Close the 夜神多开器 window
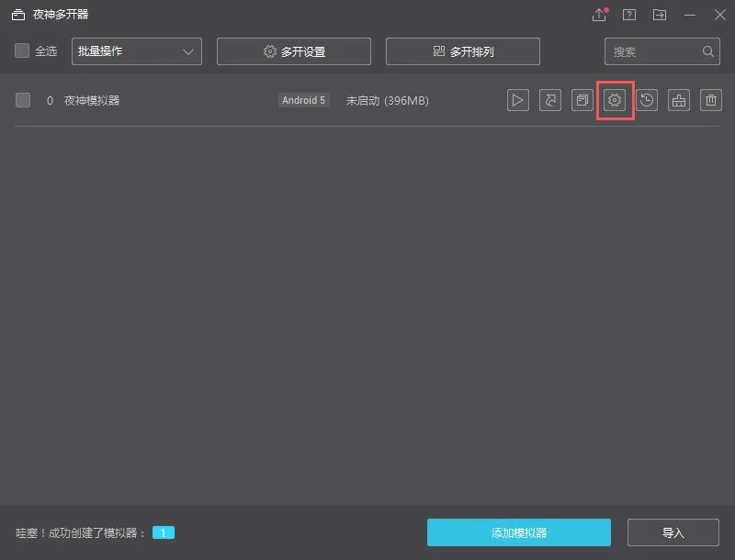735x560 pixels. pos(720,15)
